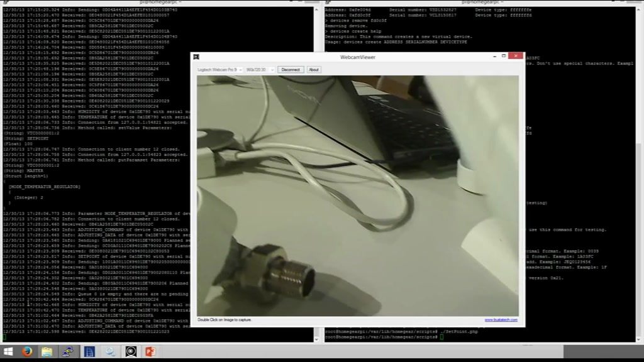
Task: Click "(String) MASTER" in the left terminal
Action: [23, 171]
